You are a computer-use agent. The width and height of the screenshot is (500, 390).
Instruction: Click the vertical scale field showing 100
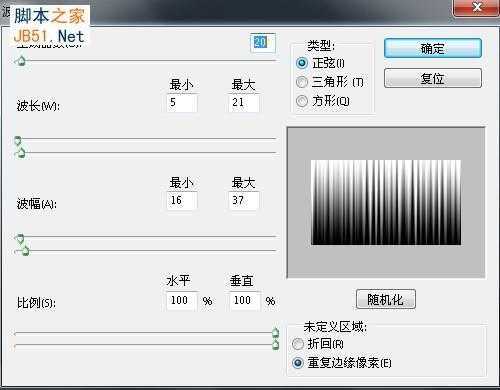tap(245, 301)
